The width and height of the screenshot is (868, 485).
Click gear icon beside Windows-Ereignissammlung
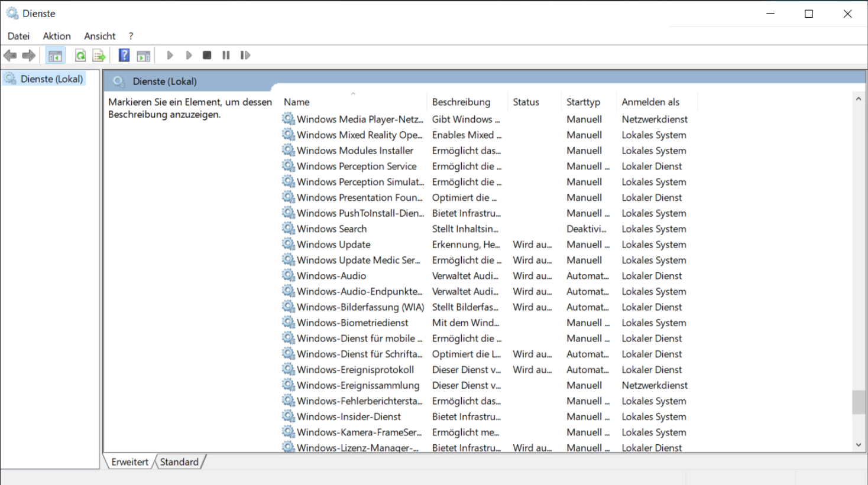(x=289, y=385)
